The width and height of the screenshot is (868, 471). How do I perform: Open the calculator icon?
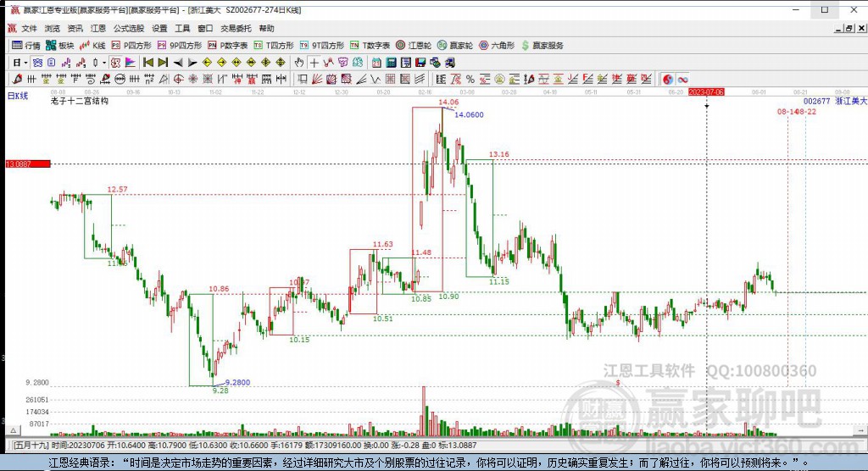pyautogui.click(x=391, y=63)
